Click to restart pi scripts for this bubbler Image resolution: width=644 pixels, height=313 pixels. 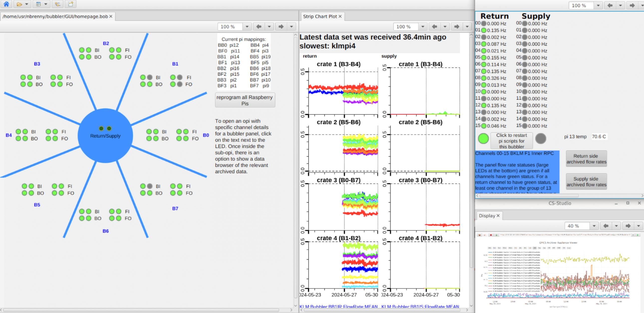[512, 141]
